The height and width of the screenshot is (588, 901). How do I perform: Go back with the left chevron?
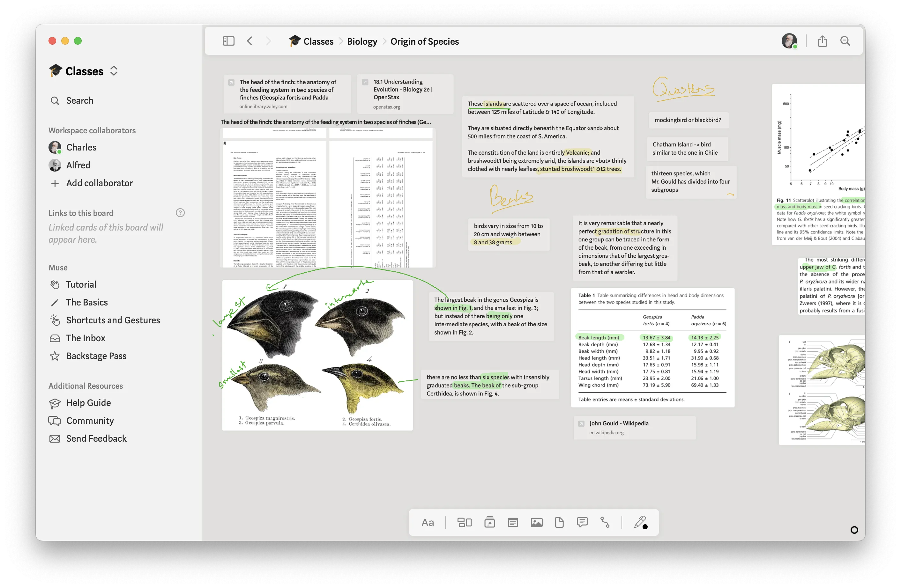(249, 41)
